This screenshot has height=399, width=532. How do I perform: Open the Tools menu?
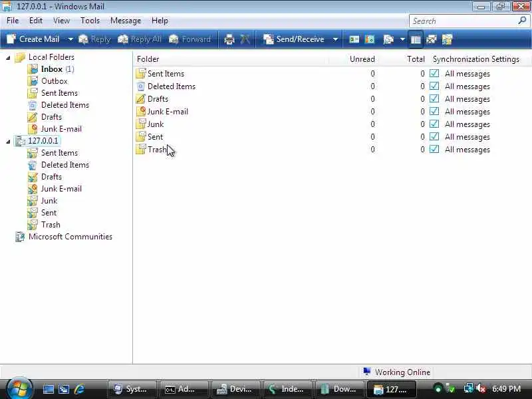[x=90, y=21]
